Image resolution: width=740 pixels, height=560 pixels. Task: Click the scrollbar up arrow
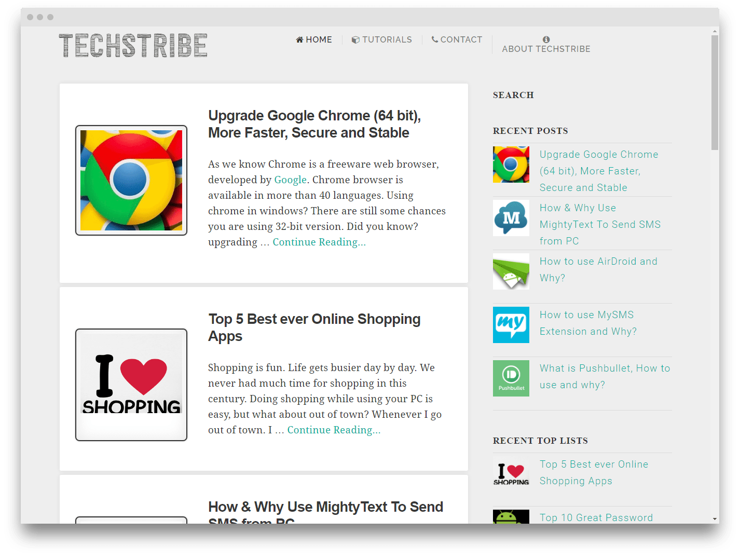715,31
